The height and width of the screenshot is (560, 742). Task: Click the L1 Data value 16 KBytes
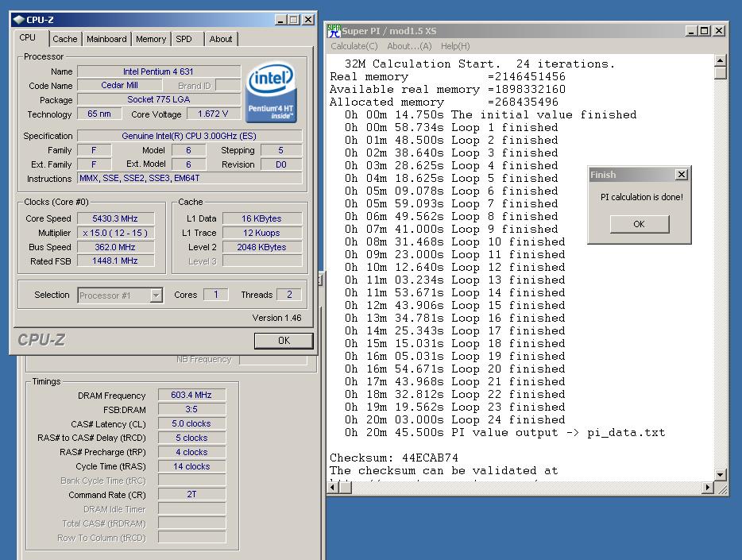(261, 218)
